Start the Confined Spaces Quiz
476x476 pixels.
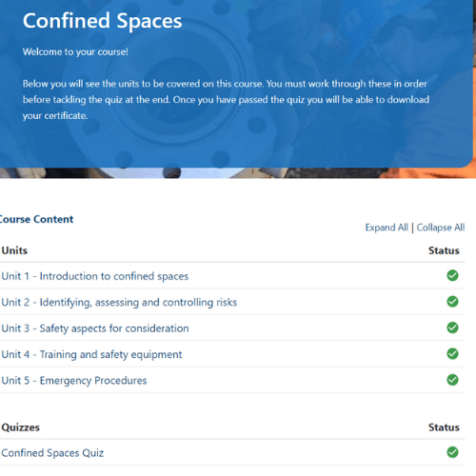[x=52, y=453]
